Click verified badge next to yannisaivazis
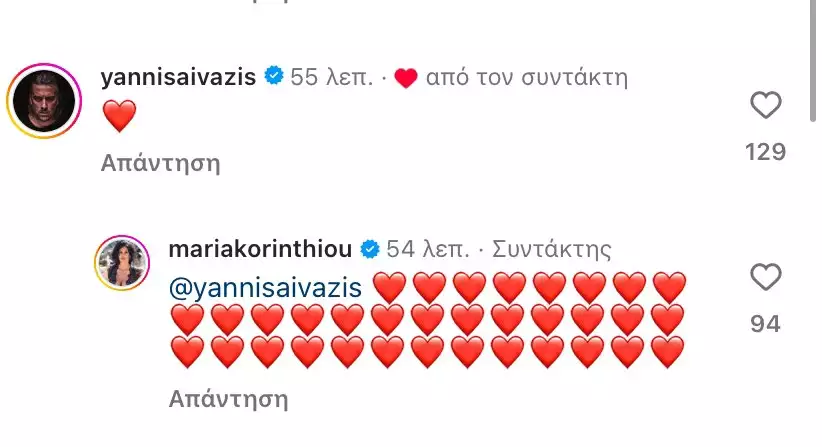The image size is (822, 447). pos(274,76)
